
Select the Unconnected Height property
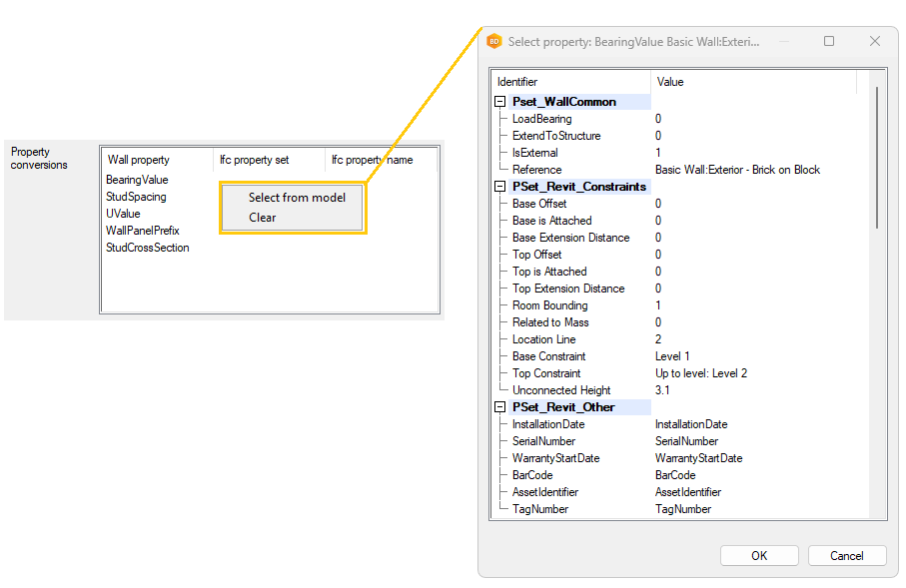click(x=560, y=390)
